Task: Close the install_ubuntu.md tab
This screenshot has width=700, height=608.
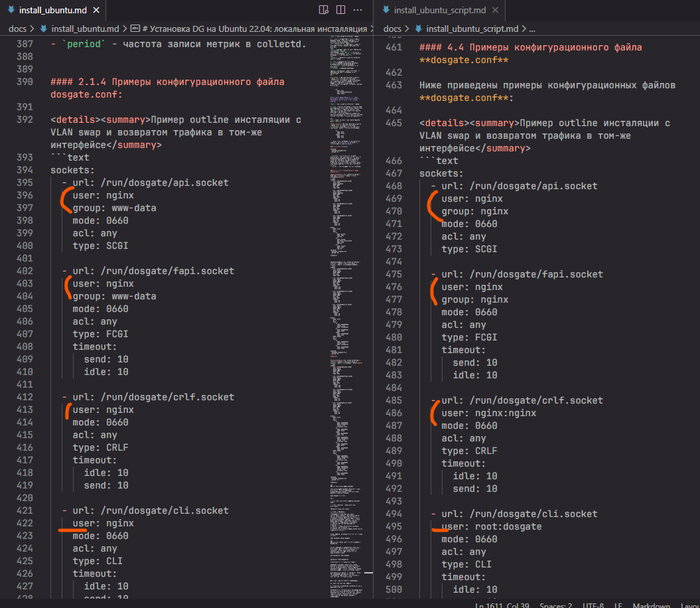Action: [x=96, y=10]
